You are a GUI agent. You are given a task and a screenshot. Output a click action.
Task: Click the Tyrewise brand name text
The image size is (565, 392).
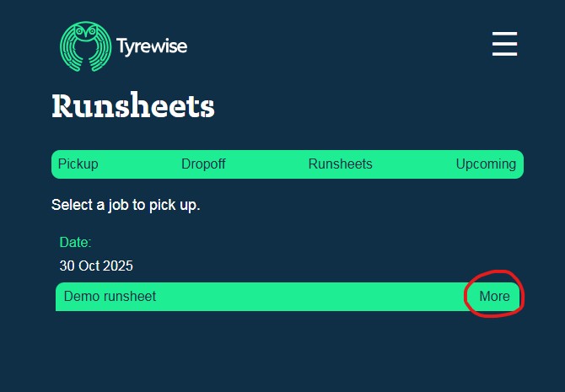pos(152,46)
